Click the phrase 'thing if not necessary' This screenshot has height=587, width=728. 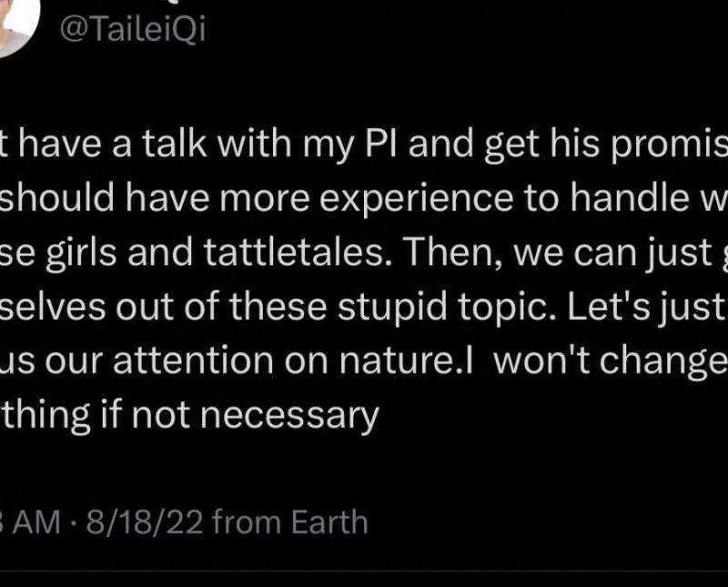(x=189, y=416)
